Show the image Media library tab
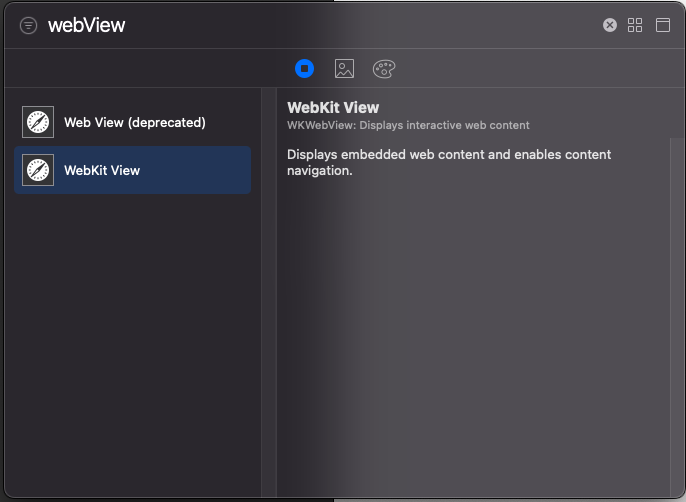This screenshot has width=686, height=502. pos(344,69)
